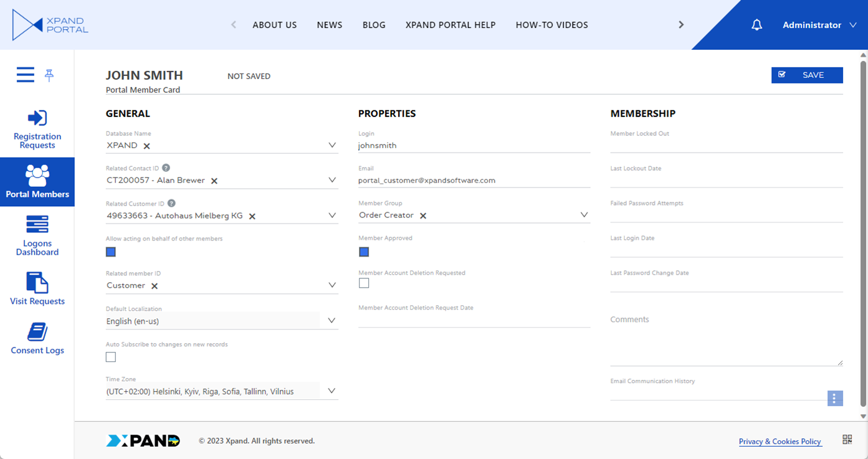Image resolution: width=868 pixels, height=459 pixels.
Task: Click the SAVE button
Action: (807, 75)
